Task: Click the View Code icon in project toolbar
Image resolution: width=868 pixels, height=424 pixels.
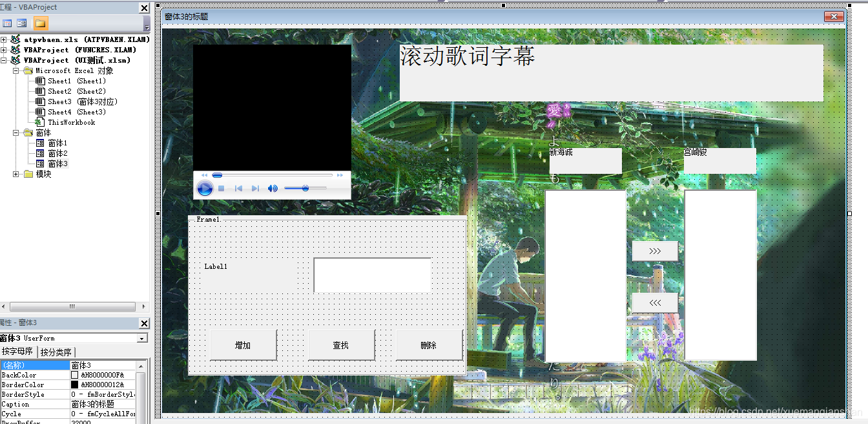Action: coord(7,23)
